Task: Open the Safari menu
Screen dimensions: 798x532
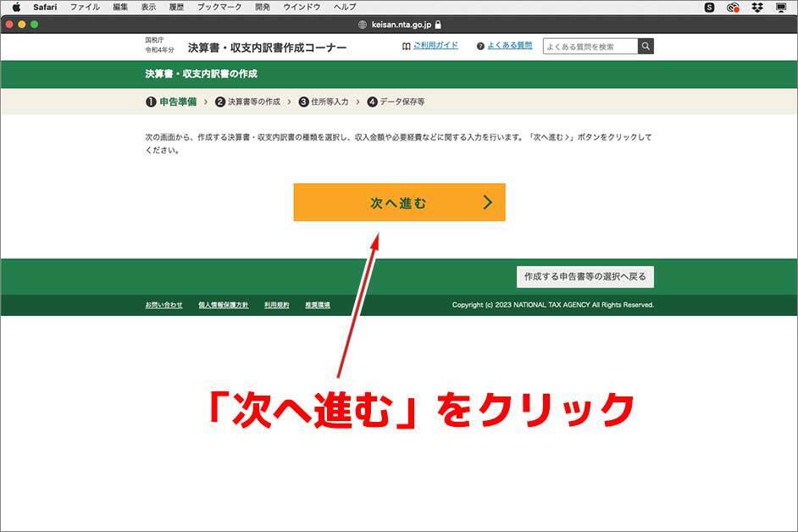Action: [x=45, y=7]
